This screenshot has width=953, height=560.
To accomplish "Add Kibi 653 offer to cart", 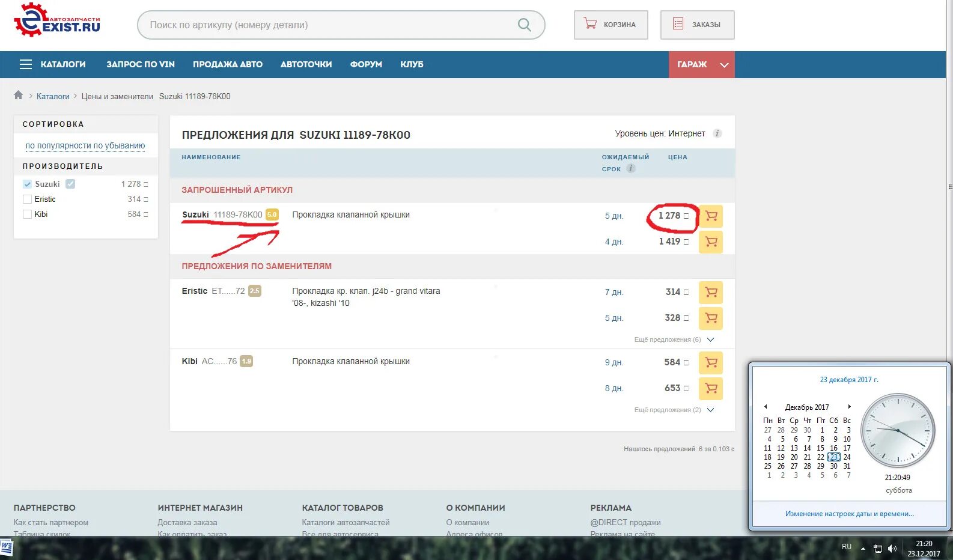I will pyautogui.click(x=711, y=388).
